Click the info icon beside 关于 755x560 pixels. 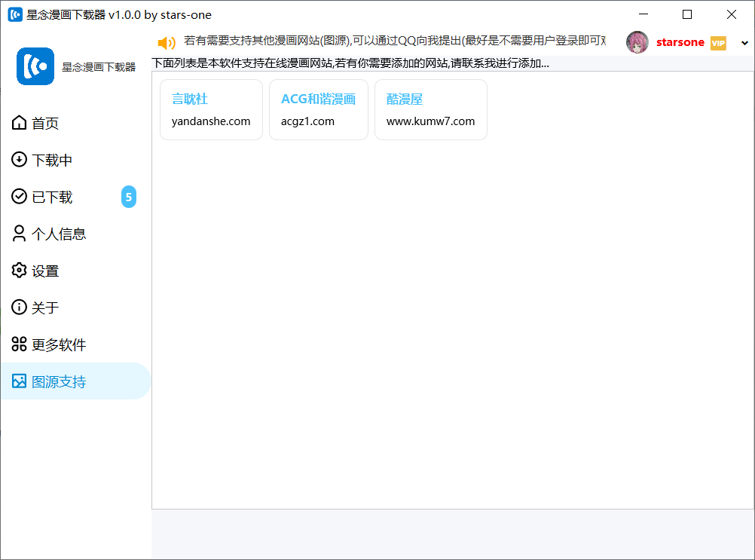pos(19,308)
